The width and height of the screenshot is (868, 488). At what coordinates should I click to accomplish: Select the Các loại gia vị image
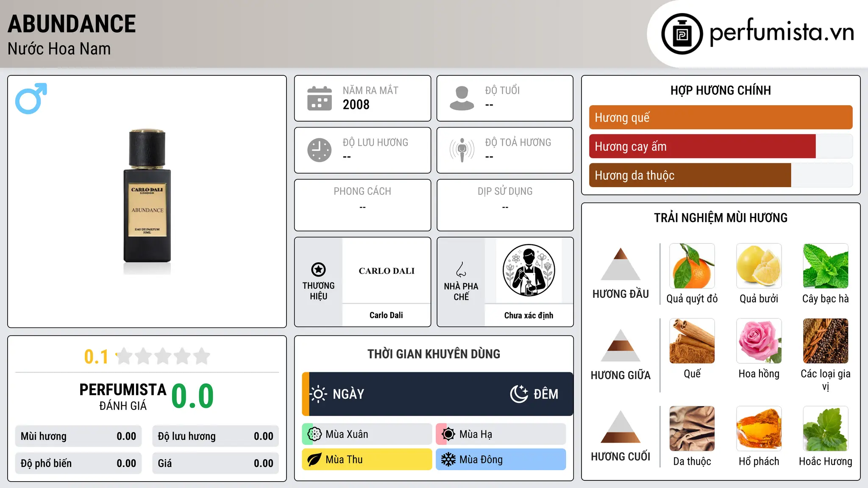pyautogui.click(x=826, y=341)
